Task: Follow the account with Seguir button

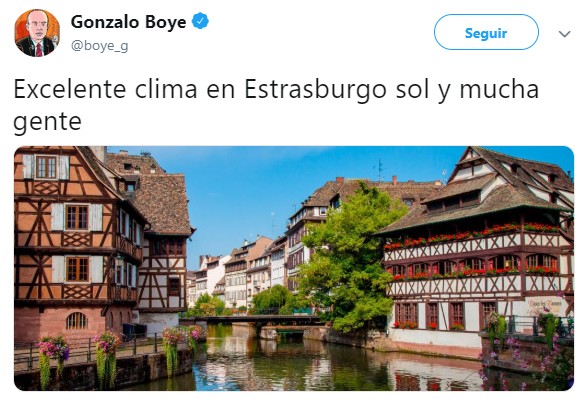Action: click(x=486, y=32)
